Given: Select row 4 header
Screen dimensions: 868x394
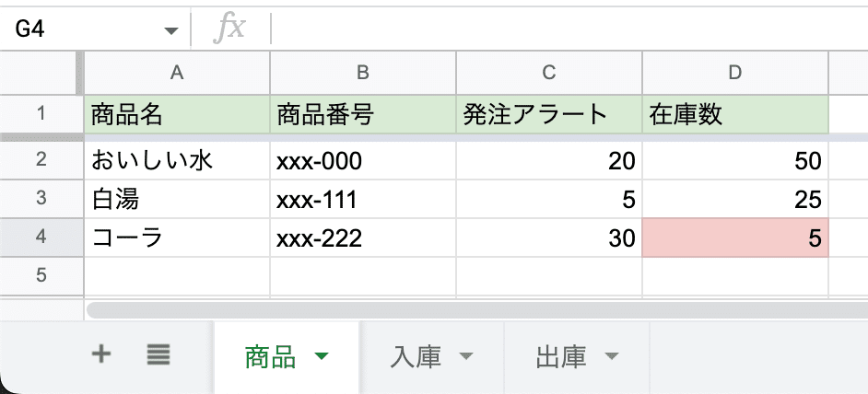Looking at the screenshot, I should [x=41, y=238].
